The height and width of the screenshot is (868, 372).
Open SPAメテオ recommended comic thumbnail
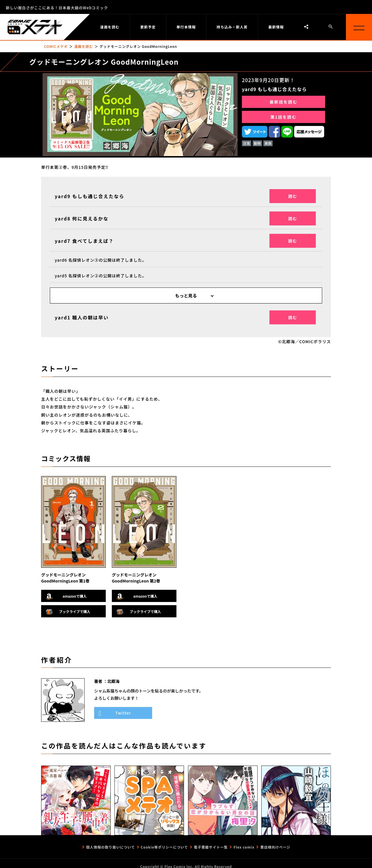pyautogui.click(x=149, y=800)
